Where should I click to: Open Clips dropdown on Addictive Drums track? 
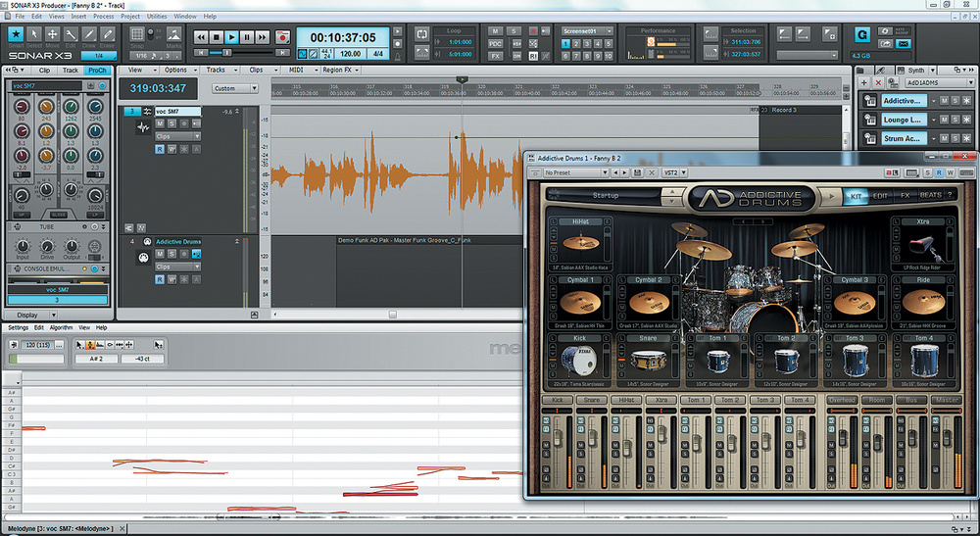point(177,267)
